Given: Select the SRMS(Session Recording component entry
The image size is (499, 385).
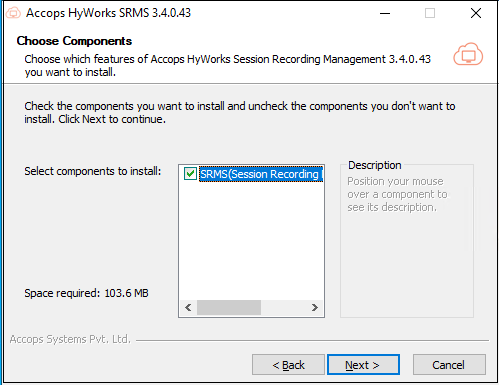Looking at the screenshot, I should (261, 174).
